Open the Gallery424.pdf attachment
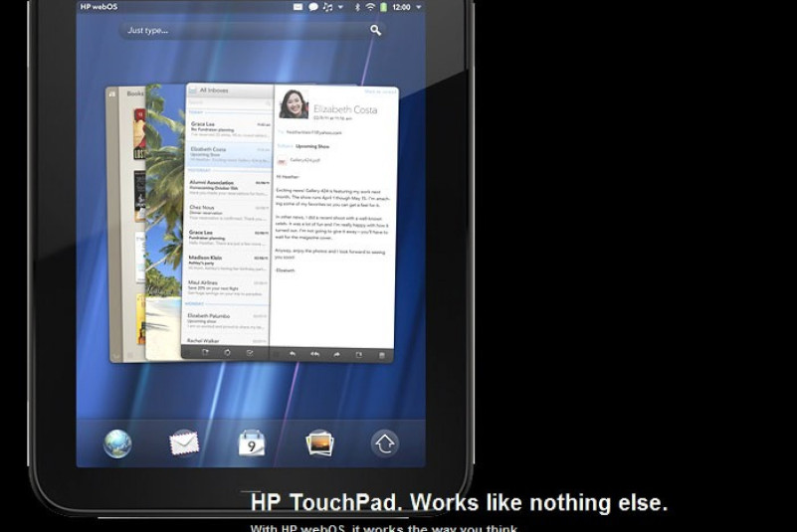The image size is (797, 532). 299,160
